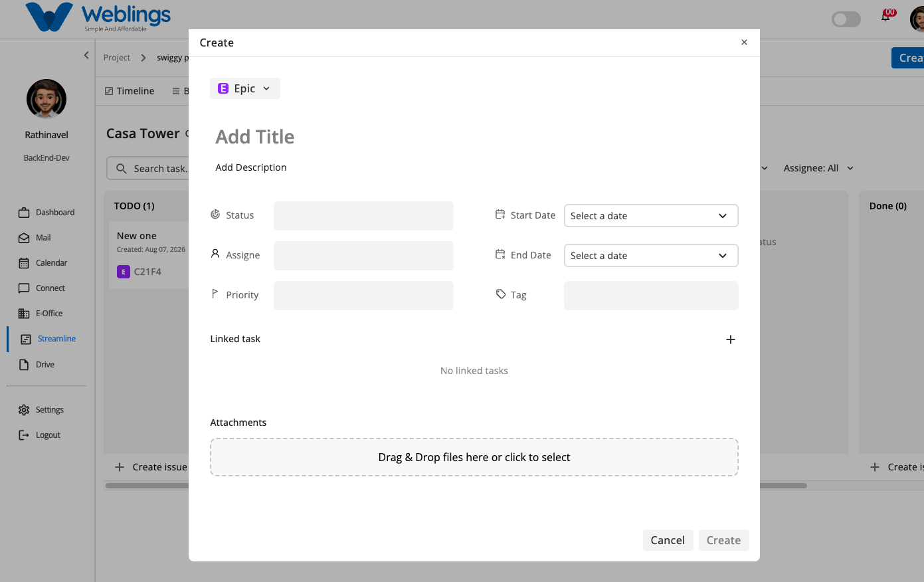Open Mail from the sidebar

(35, 238)
